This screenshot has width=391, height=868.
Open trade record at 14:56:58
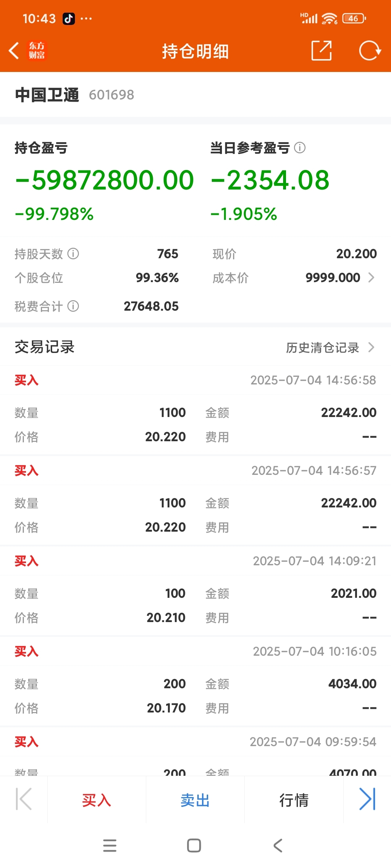[x=195, y=410]
